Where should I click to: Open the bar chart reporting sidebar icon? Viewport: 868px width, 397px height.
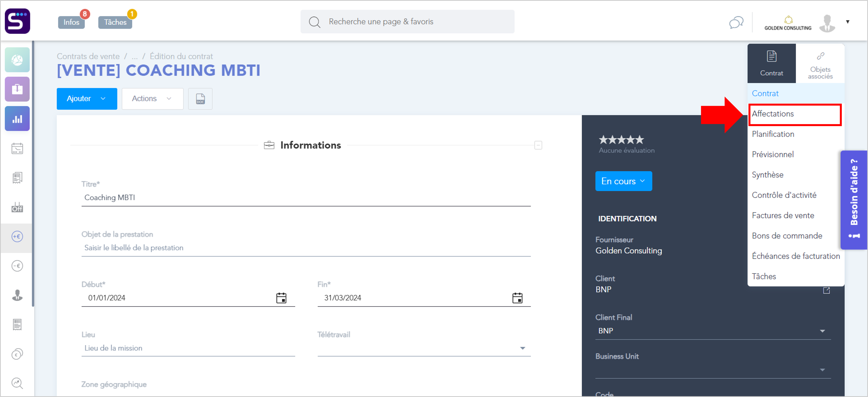(17, 119)
